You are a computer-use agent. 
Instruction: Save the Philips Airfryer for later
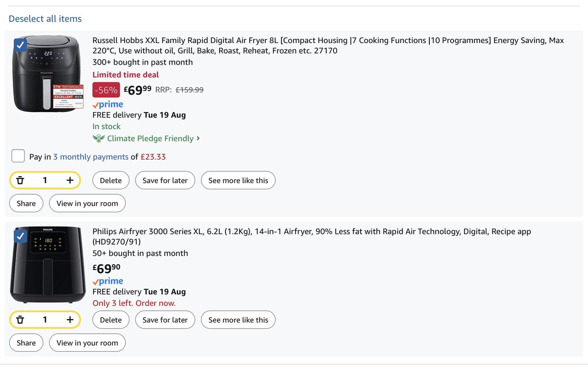[x=165, y=320]
